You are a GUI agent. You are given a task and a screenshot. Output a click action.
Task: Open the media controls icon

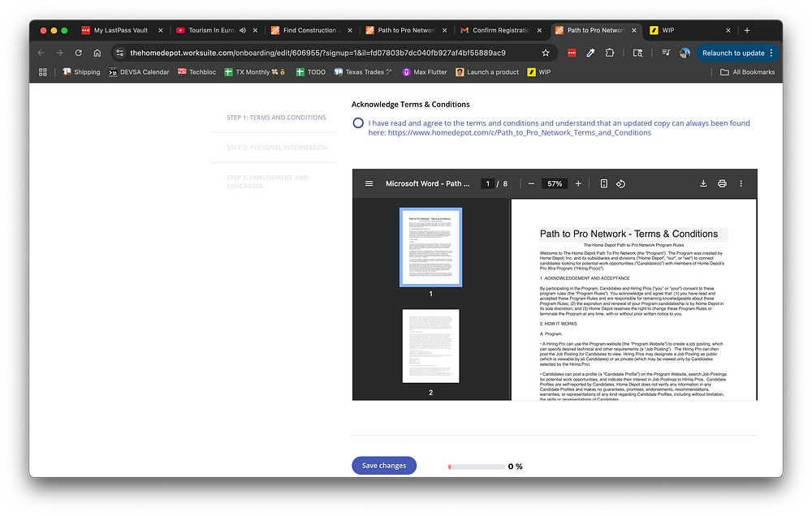pyautogui.click(x=666, y=53)
